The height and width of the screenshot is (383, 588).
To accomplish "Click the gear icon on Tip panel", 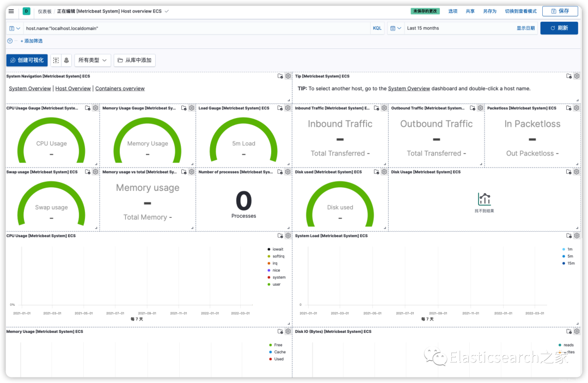I will [577, 76].
